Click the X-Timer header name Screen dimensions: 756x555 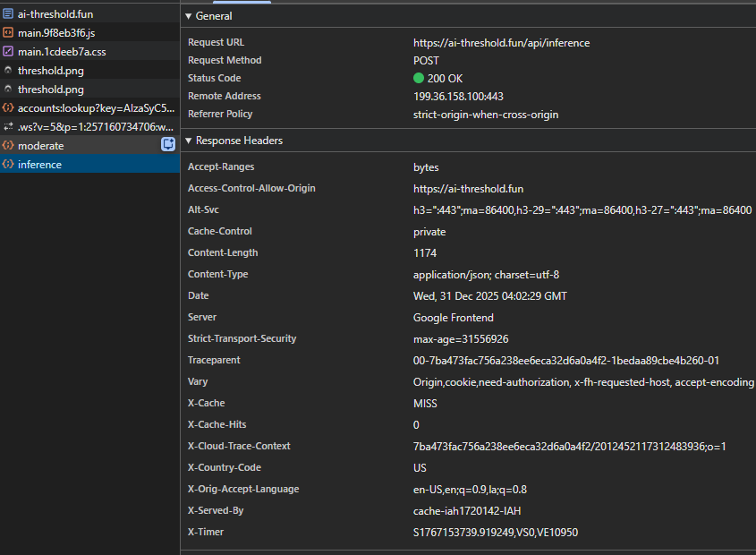point(206,532)
